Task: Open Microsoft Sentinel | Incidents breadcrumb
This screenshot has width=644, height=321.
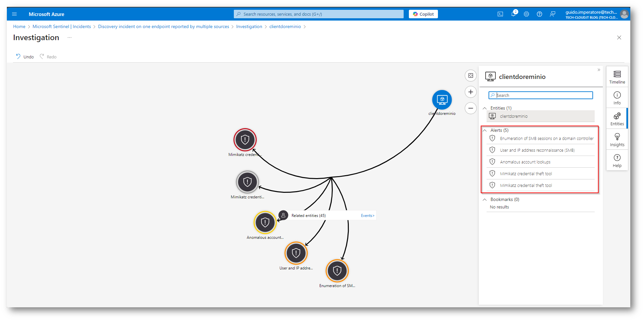Action: point(62,26)
